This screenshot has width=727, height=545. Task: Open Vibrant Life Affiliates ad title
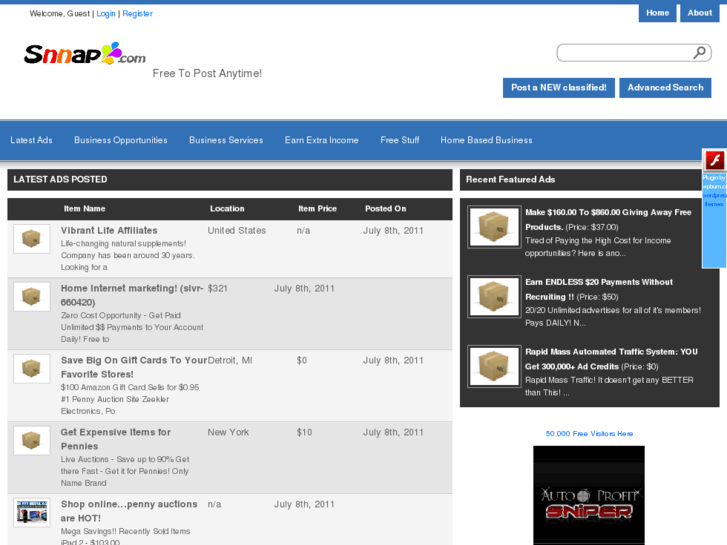[x=109, y=231]
